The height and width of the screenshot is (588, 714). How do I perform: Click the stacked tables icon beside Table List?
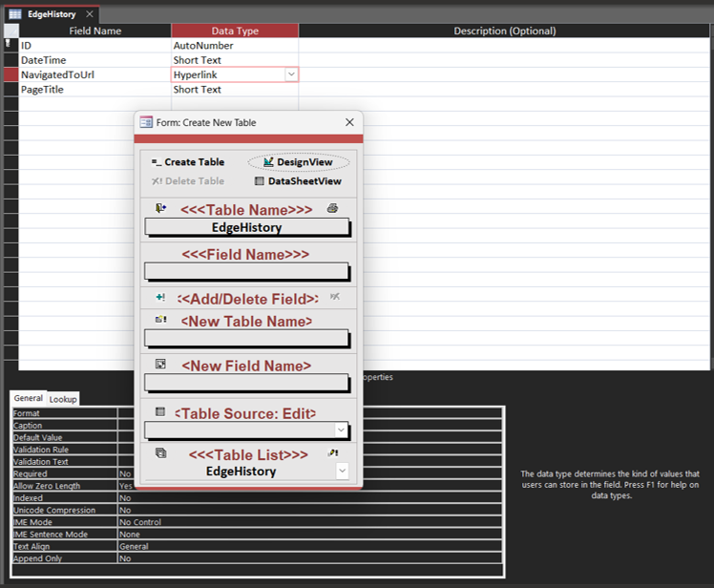tap(160, 453)
